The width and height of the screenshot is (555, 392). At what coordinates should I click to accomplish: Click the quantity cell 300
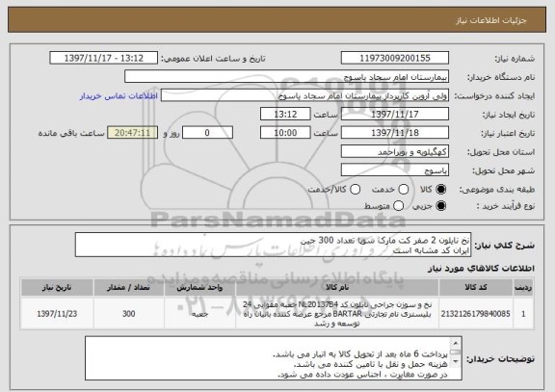click(128, 314)
